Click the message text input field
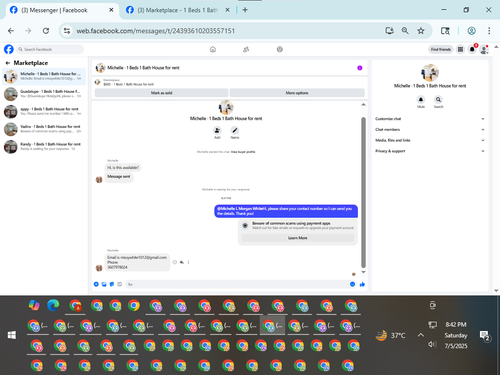Screen dimensions: 500x375 tap(236, 284)
